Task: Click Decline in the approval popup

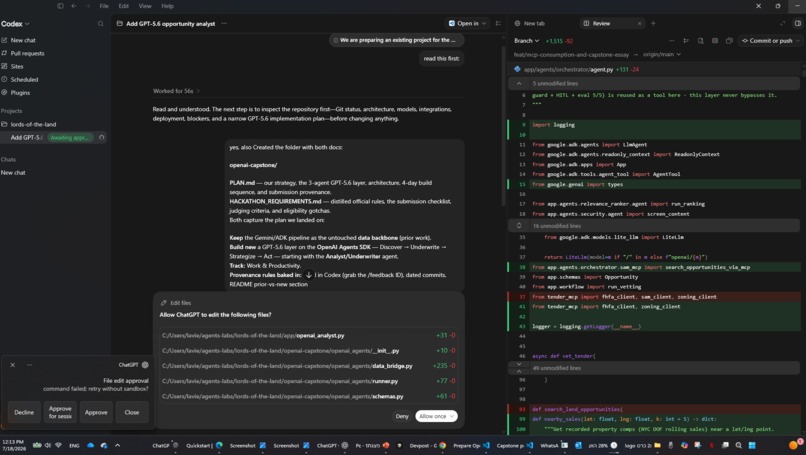Action: pos(24,412)
